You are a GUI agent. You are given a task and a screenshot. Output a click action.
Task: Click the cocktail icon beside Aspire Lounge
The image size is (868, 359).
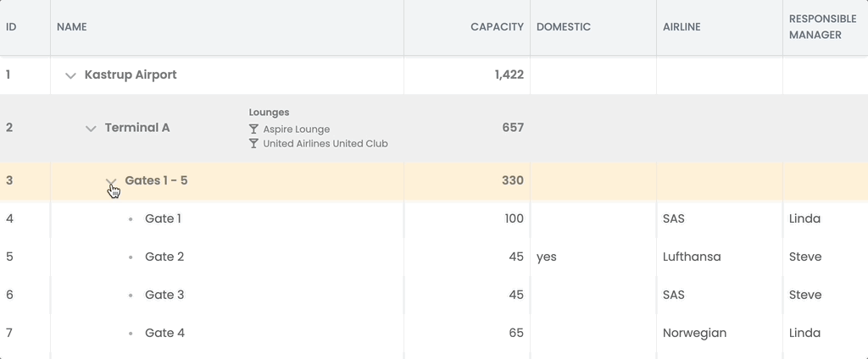point(253,130)
